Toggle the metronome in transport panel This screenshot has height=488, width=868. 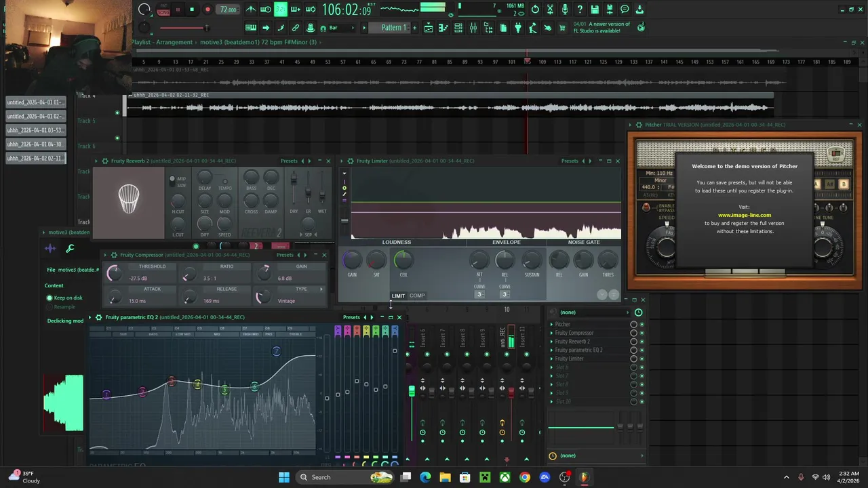(x=252, y=9)
